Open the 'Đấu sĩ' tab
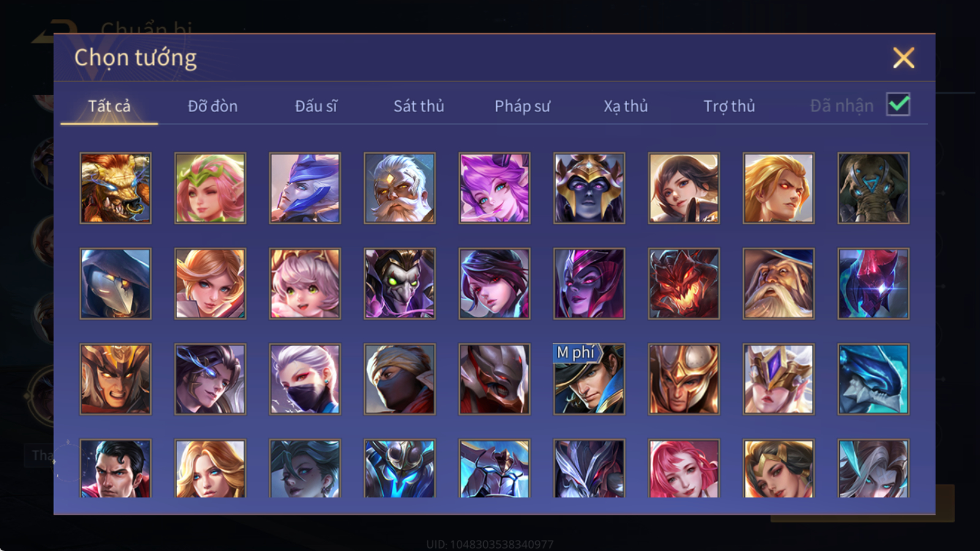This screenshot has width=980, height=551. tap(316, 106)
